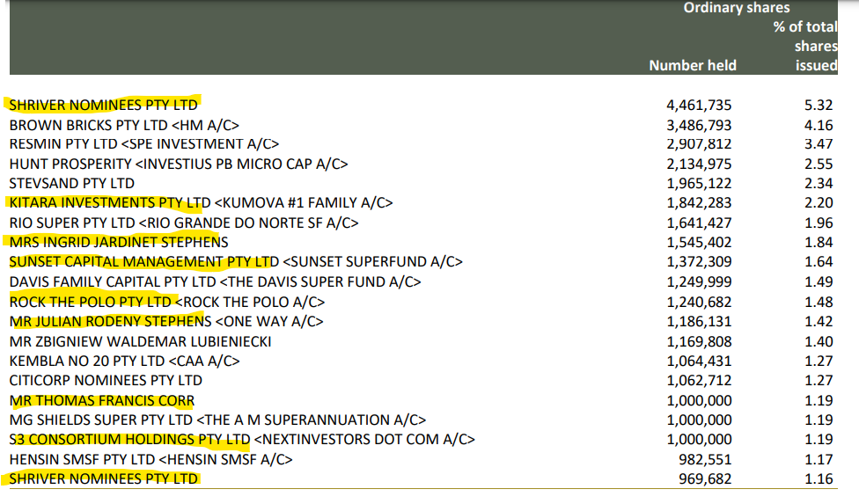Click SUNSET CAPITAL MANAGEMENT PTY LTD name
The image size is (859, 504).
click(x=144, y=262)
